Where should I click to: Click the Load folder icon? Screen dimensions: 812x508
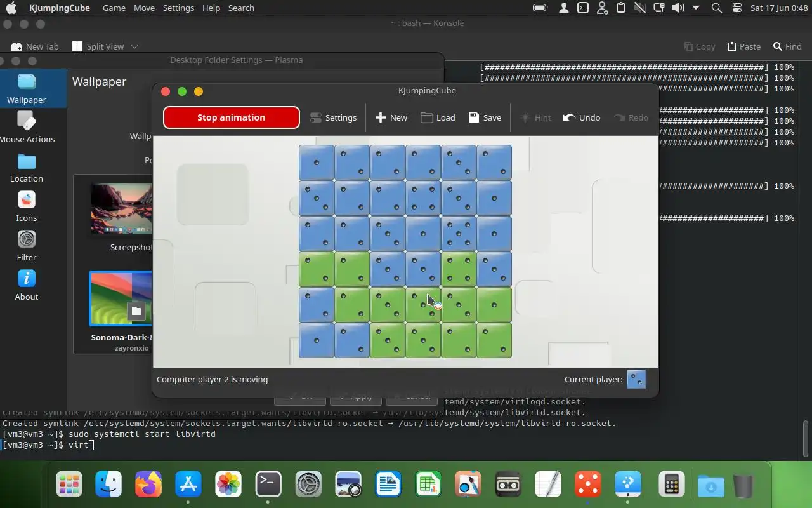point(427,117)
